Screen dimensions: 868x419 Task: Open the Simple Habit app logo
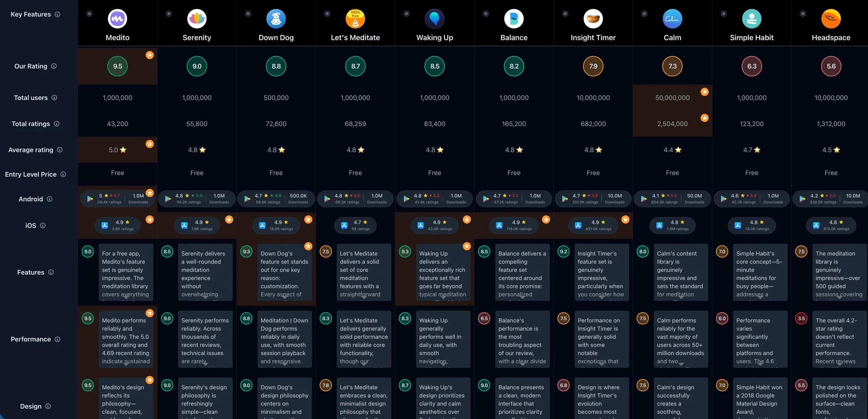tap(752, 19)
